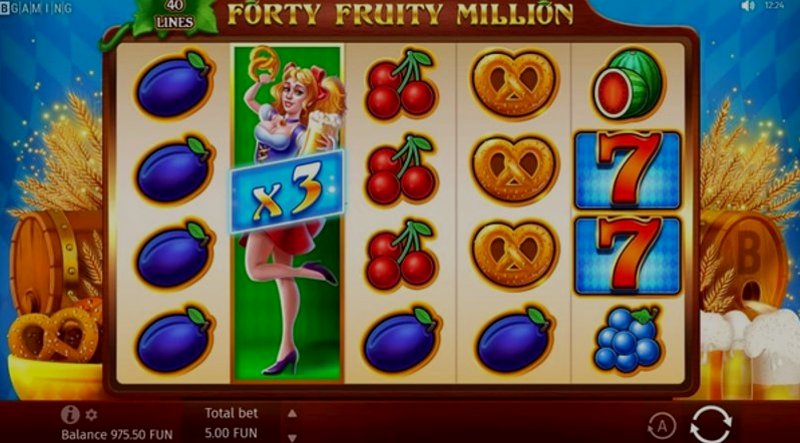The height and width of the screenshot is (443, 800).
Task: Click the upper red 7 symbol
Action: click(x=628, y=170)
